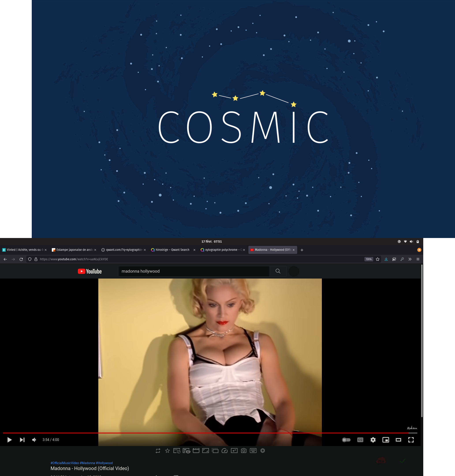The height and width of the screenshot is (476, 455).
Task: Switch to the Vinted tab
Action: pos(23,250)
